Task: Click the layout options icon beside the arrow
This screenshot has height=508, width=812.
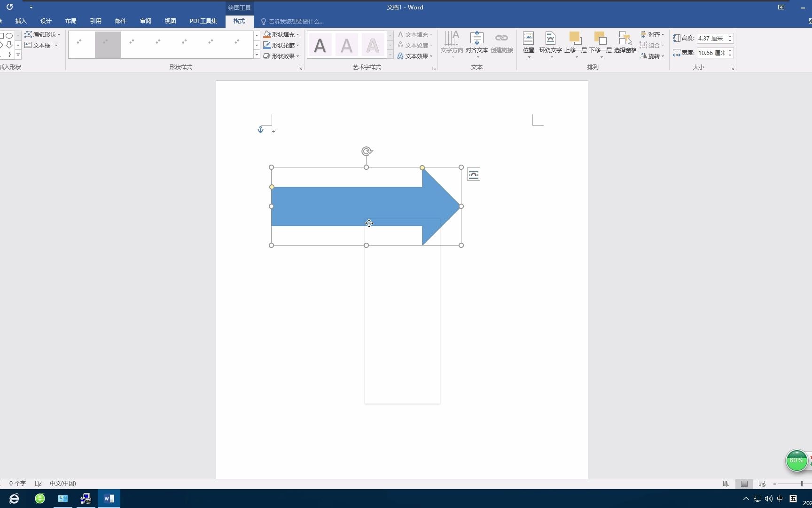Action: [474, 175]
